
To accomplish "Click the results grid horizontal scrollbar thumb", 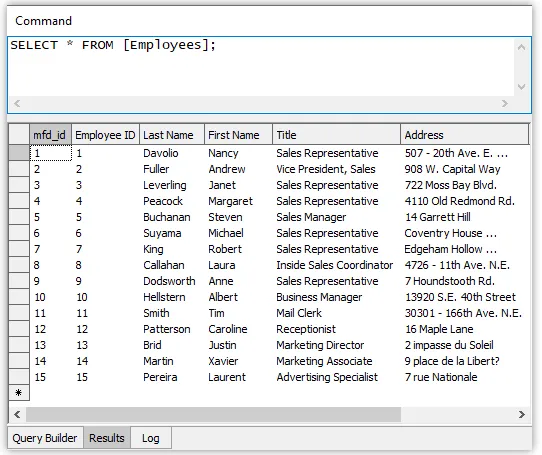I will pos(214,414).
